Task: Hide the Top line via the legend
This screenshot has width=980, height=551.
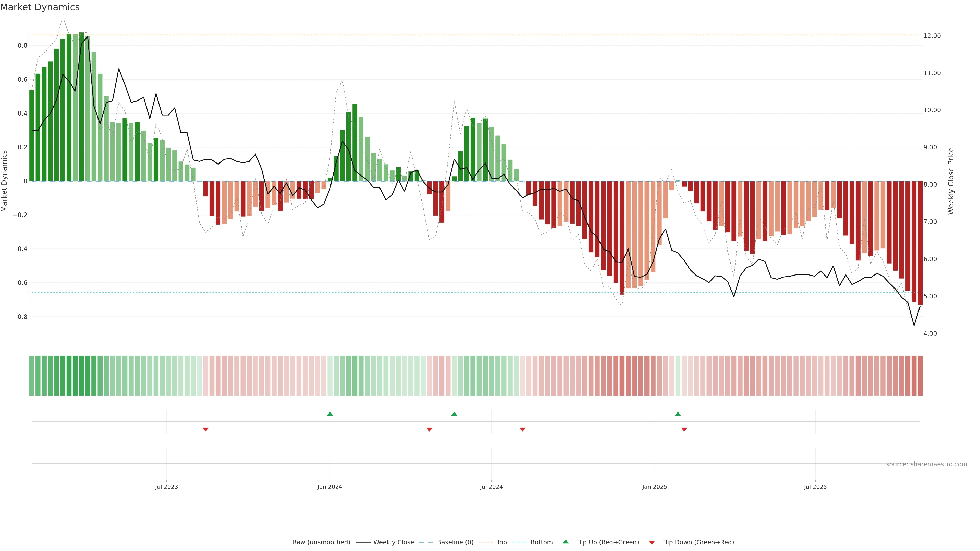Action: (501, 542)
